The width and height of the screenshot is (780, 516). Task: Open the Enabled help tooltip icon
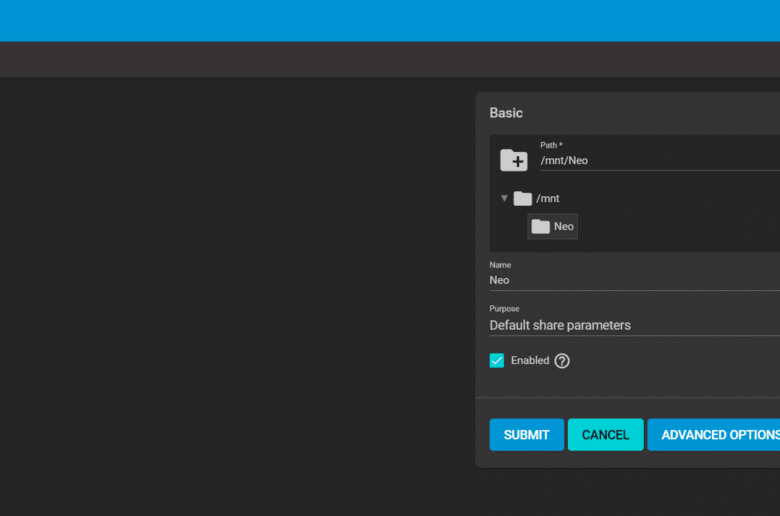[x=562, y=361]
